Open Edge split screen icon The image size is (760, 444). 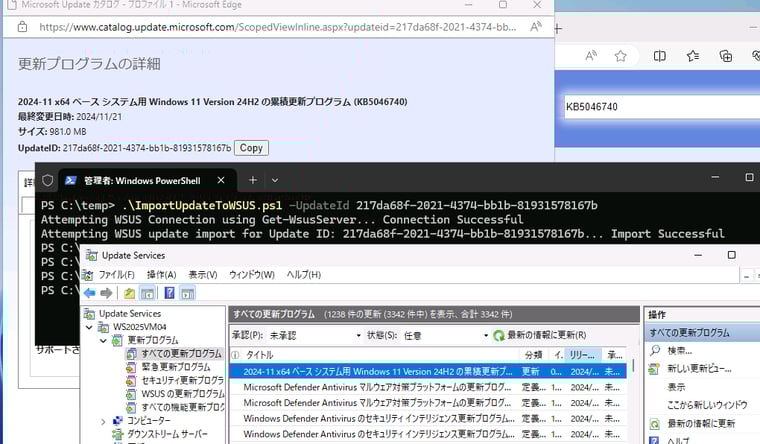pyautogui.click(x=659, y=56)
